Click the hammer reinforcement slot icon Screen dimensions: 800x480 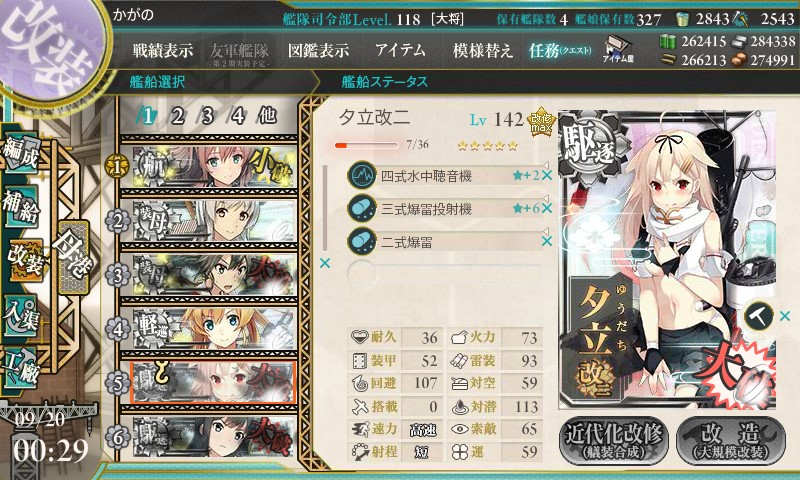[759, 316]
